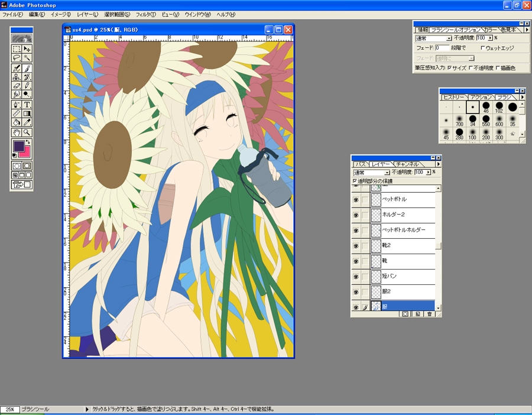Open status bar info arrow menu
The height and width of the screenshot is (415, 532).
(x=87, y=409)
